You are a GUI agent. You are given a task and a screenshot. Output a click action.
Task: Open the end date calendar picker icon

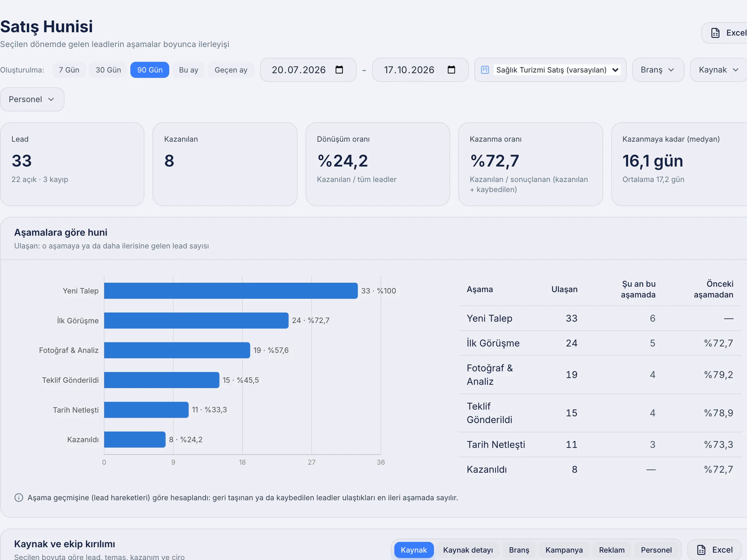[x=451, y=70]
